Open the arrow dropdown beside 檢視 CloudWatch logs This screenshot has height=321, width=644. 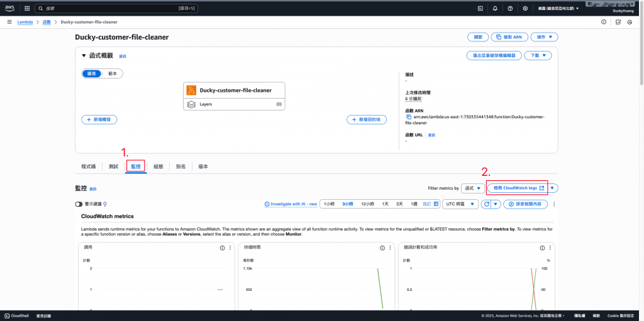(x=552, y=188)
